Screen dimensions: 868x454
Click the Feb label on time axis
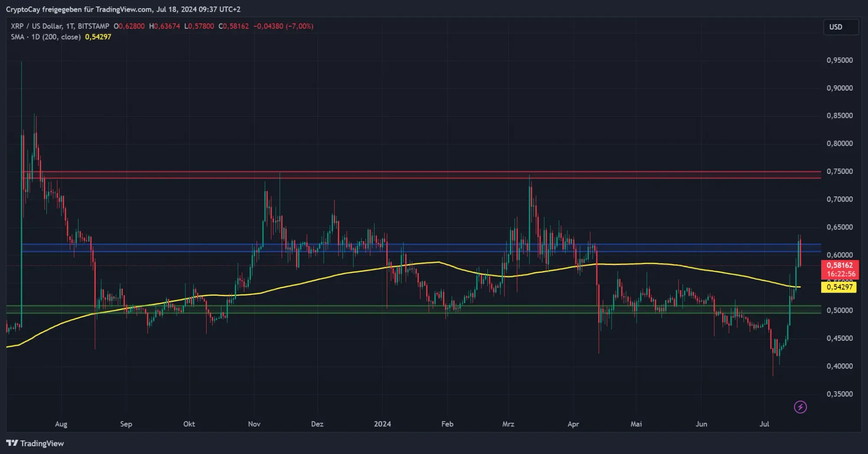click(447, 424)
